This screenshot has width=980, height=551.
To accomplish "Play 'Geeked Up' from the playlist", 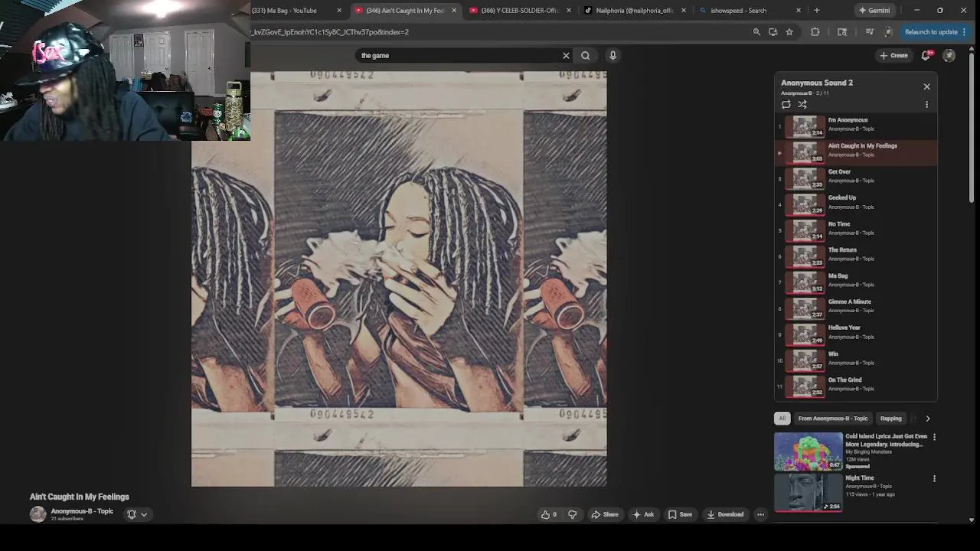I will 856,204.
